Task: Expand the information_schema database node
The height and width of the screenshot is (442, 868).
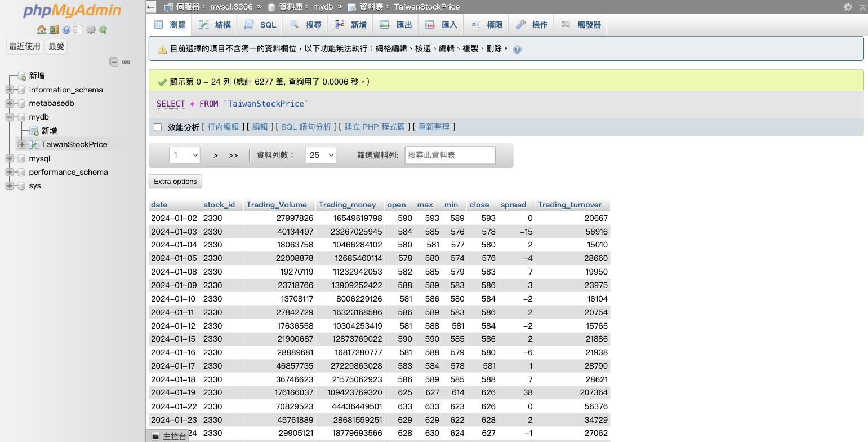Action: pyautogui.click(x=10, y=90)
